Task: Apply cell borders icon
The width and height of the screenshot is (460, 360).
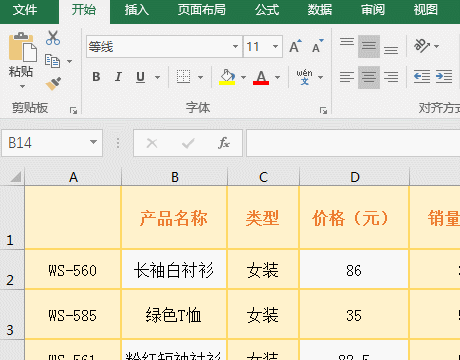Action: pyautogui.click(x=183, y=77)
